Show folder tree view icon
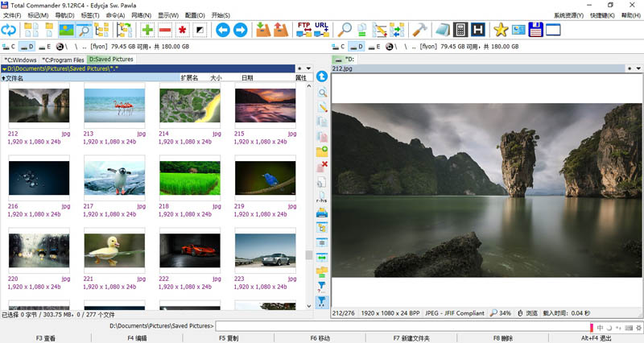 pyautogui.click(x=101, y=30)
